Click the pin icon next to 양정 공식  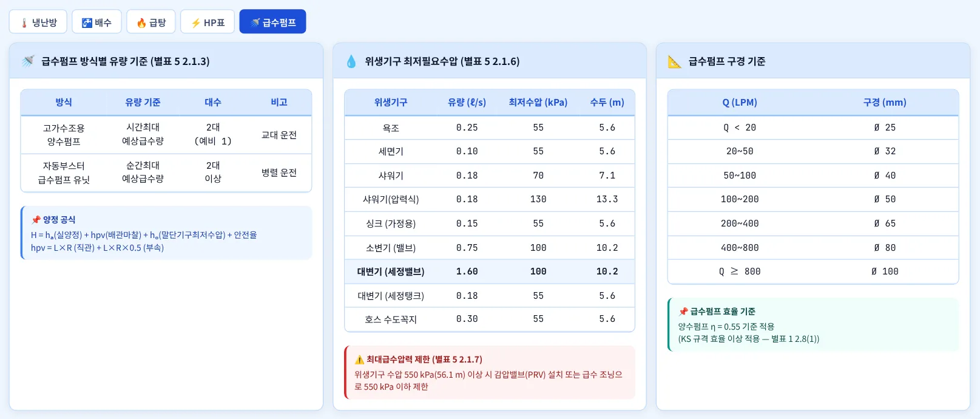pyautogui.click(x=36, y=220)
